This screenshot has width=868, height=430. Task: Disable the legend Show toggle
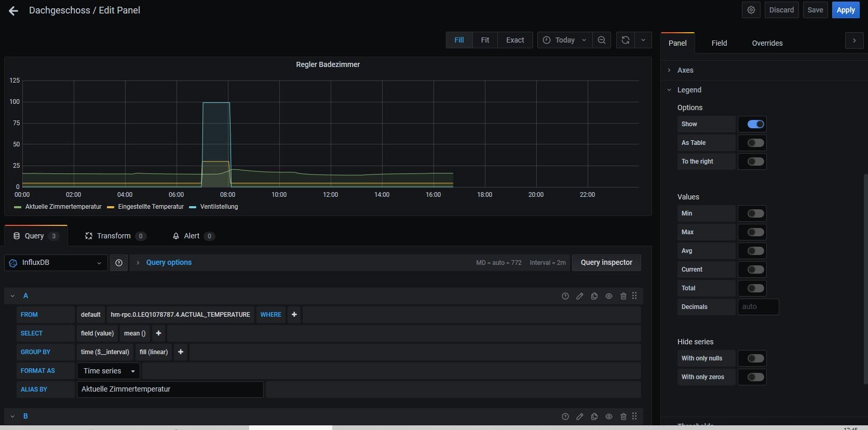click(x=755, y=124)
